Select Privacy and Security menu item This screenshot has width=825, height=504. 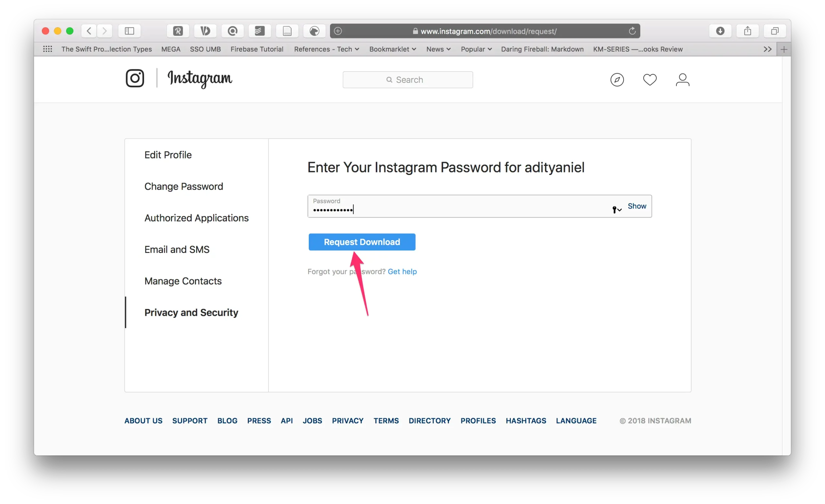click(191, 312)
